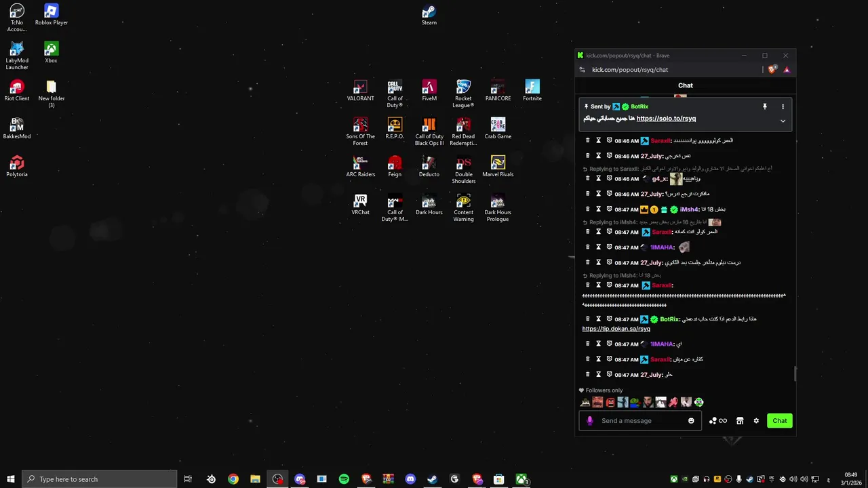Click the Brave Shields icon in address bar

[x=772, y=69]
